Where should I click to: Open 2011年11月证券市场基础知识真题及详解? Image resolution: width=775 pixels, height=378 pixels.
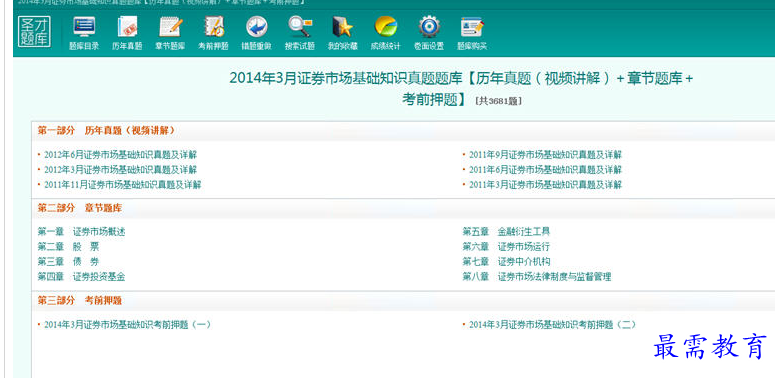click(123, 185)
